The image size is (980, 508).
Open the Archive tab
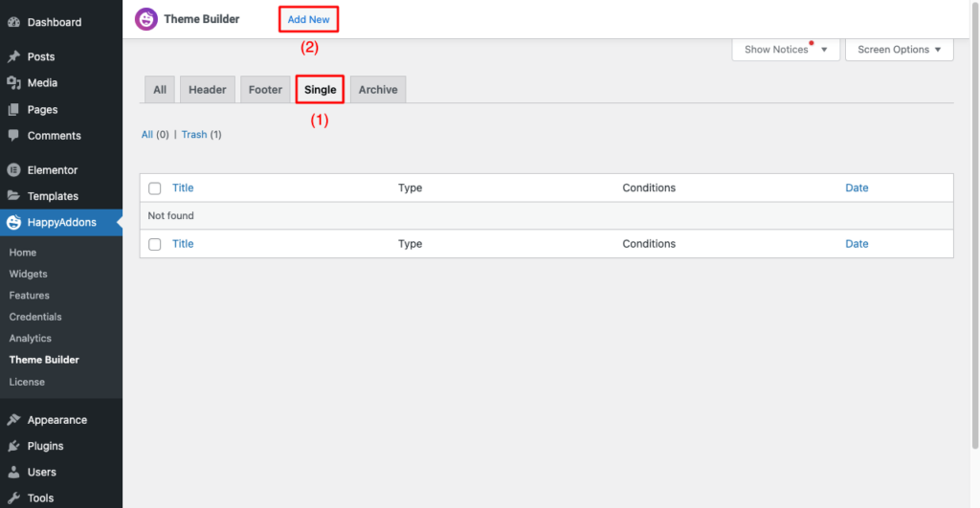click(378, 89)
